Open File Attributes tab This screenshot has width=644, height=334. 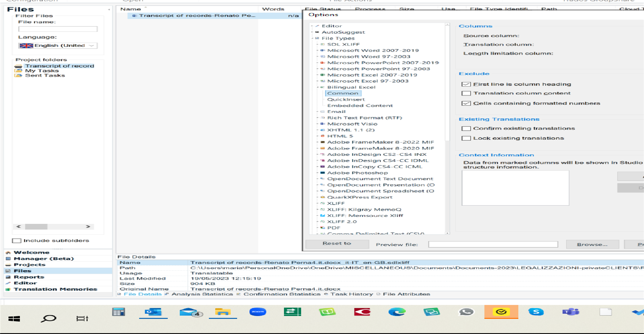[x=406, y=294]
